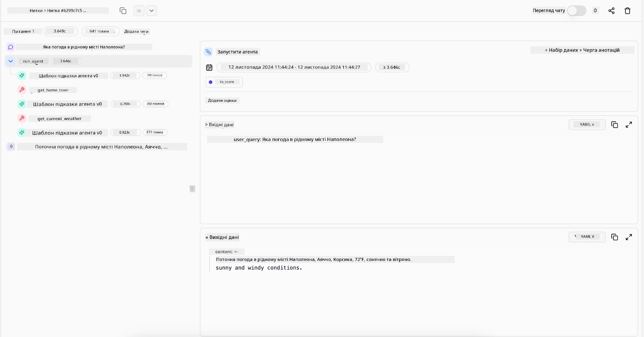
Task: Open the Вхідні дані section header
Action: click(221, 125)
